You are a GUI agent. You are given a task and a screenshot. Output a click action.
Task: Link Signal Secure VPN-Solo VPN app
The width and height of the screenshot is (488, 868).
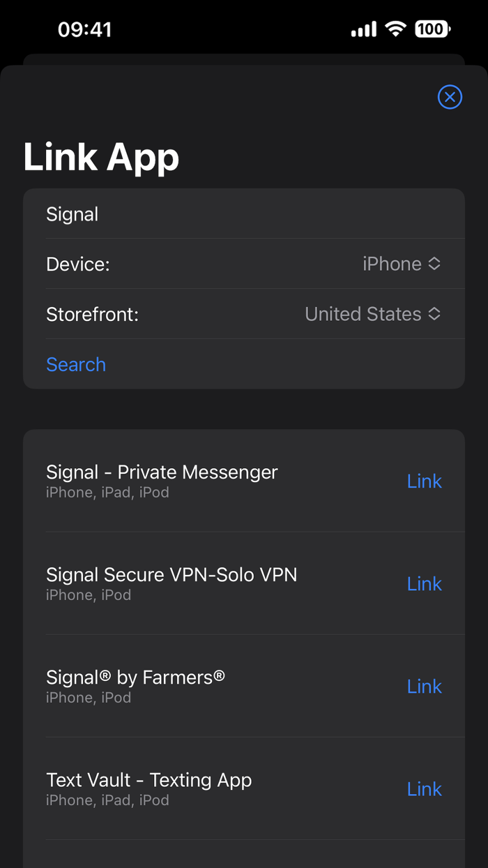[424, 583]
